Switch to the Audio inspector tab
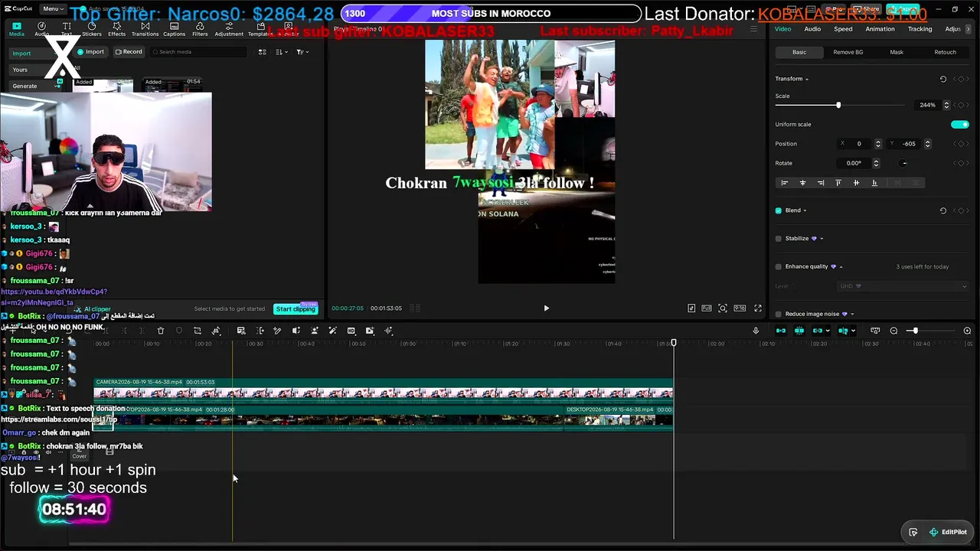Image resolution: width=980 pixels, height=551 pixels. coord(812,29)
